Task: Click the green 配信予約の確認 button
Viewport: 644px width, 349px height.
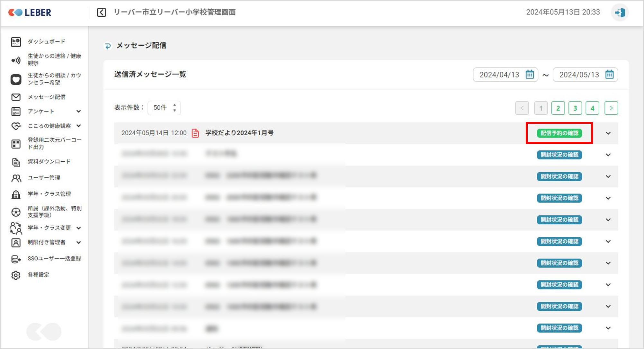Action: click(559, 133)
